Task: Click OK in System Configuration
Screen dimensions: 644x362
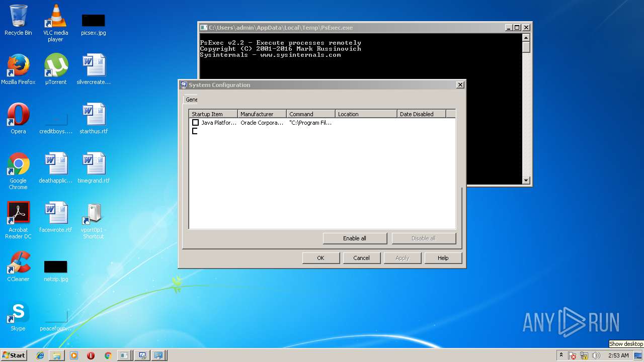Action: coord(320,258)
